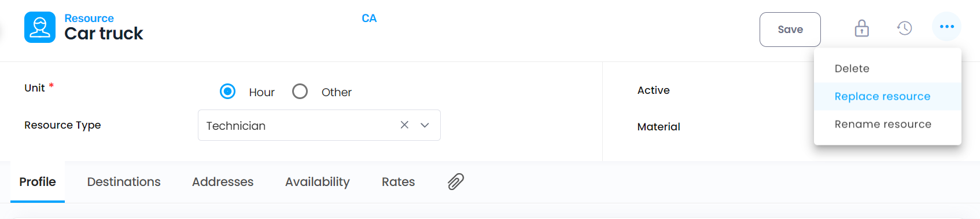
Task: Switch to the Destinations tab
Action: coord(124,182)
